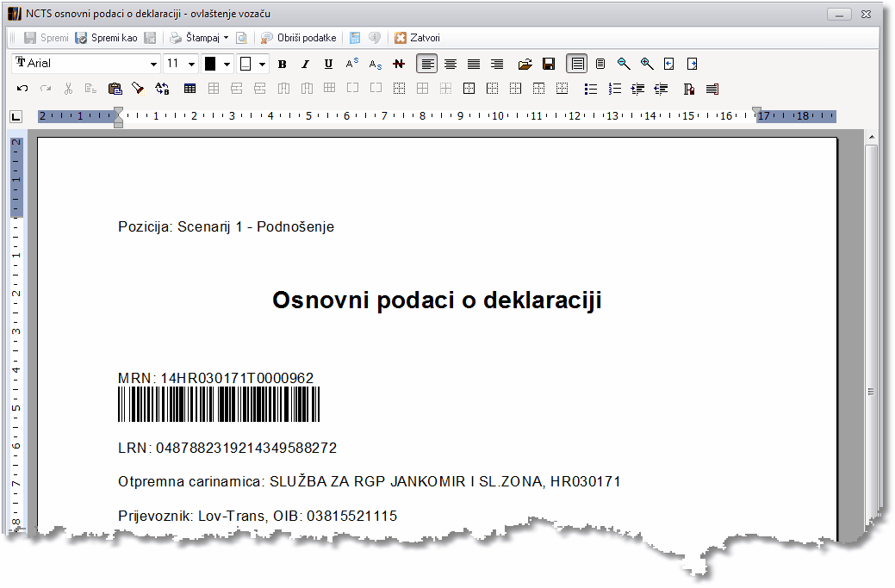Open the font size 11 dropdown
Screen dimensions: 895x588
pos(191,64)
